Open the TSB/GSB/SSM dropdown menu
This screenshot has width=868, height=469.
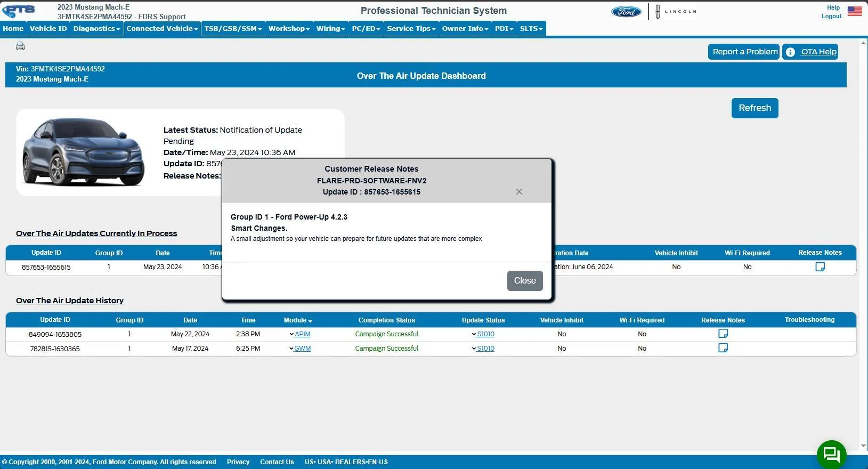(233, 29)
